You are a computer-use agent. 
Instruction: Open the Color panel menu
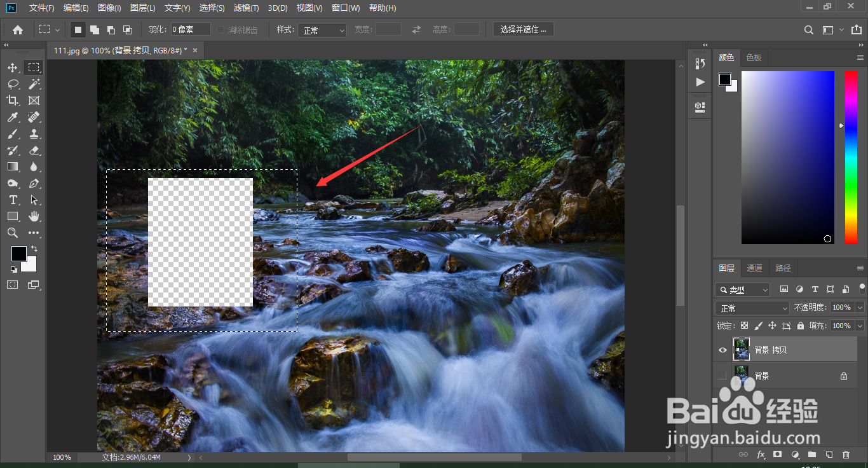point(860,58)
